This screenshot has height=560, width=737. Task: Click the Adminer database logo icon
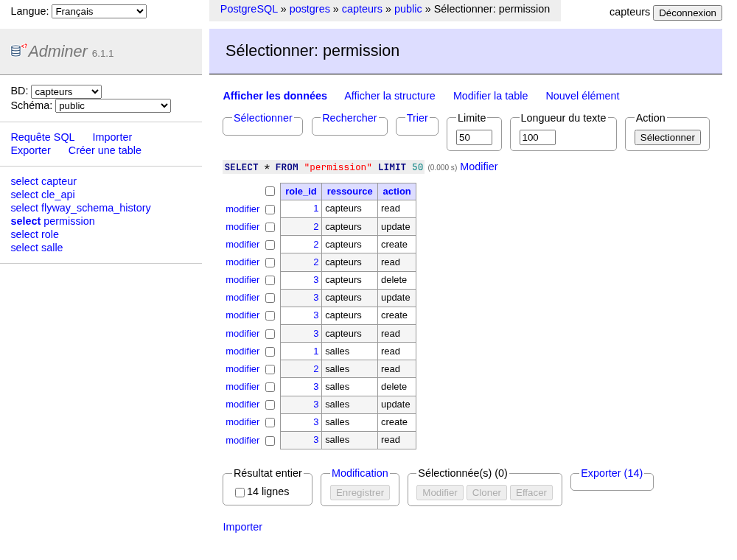tap(19, 50)
